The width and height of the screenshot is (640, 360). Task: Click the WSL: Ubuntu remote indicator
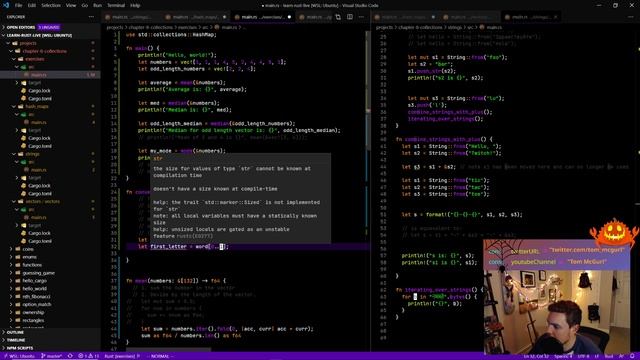pyautogui.click(x=18, y=356)
